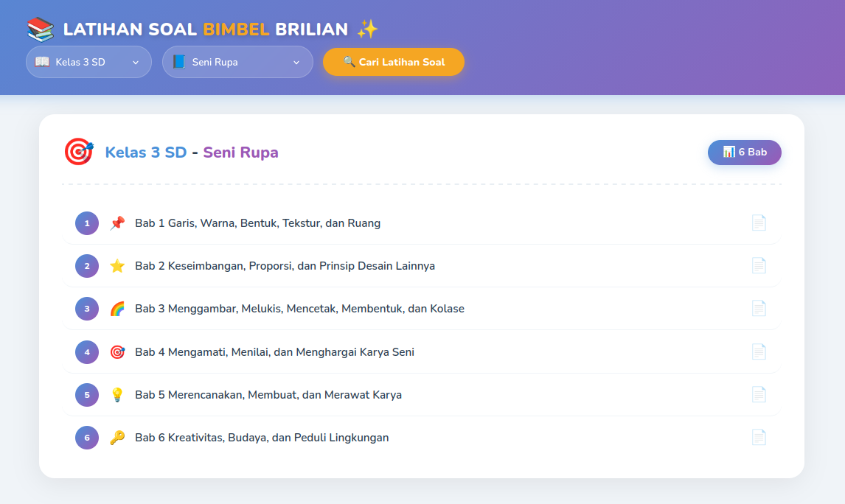Click the Cari Latihan Soal button
Screen dimensions: 845x504
(394, 62)
